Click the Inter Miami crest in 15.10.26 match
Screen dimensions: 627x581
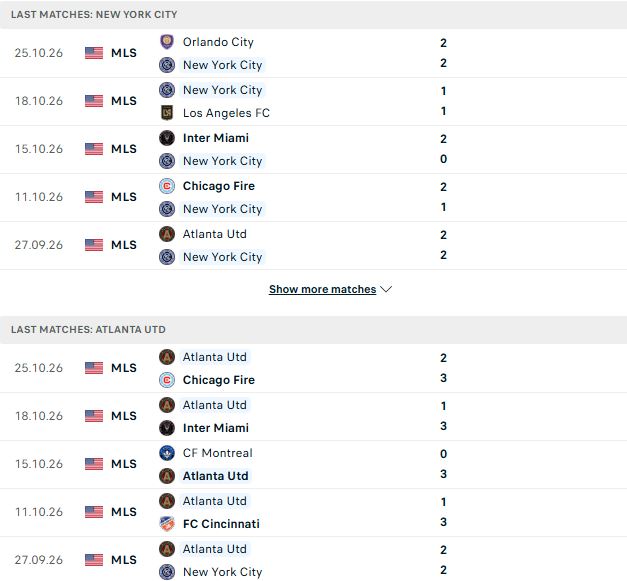pyautogui.click(x=167, y=138)
